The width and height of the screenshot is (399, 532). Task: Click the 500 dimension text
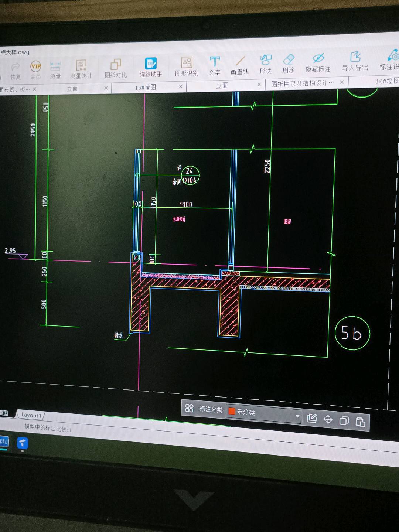(x=44, y=304)
